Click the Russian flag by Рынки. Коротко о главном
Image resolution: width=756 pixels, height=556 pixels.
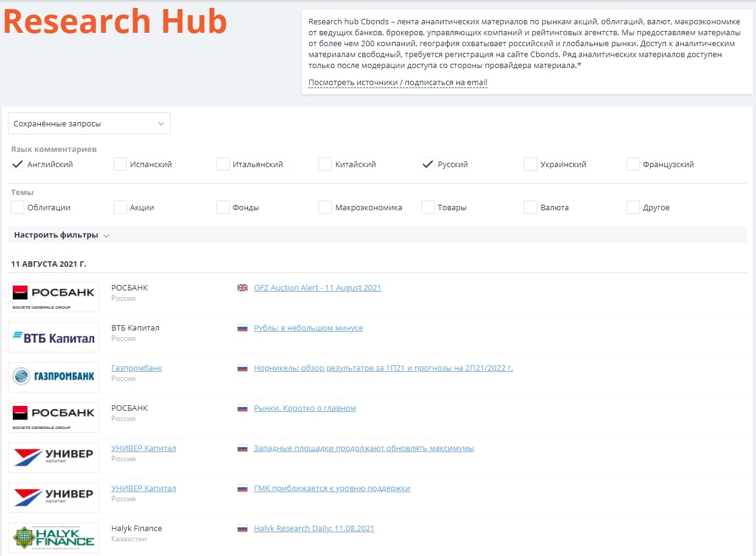[242, 408]
